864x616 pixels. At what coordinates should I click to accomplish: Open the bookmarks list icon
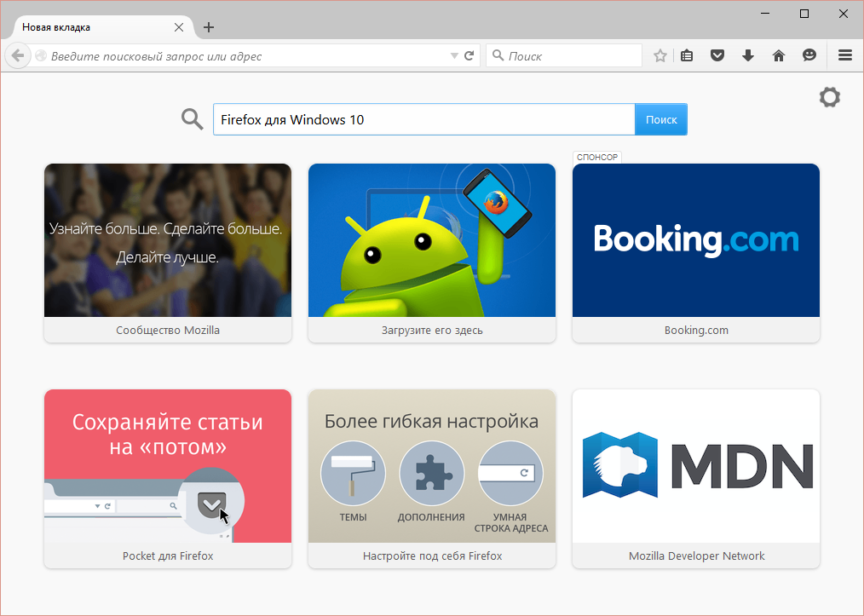click(x=688, y=55)
